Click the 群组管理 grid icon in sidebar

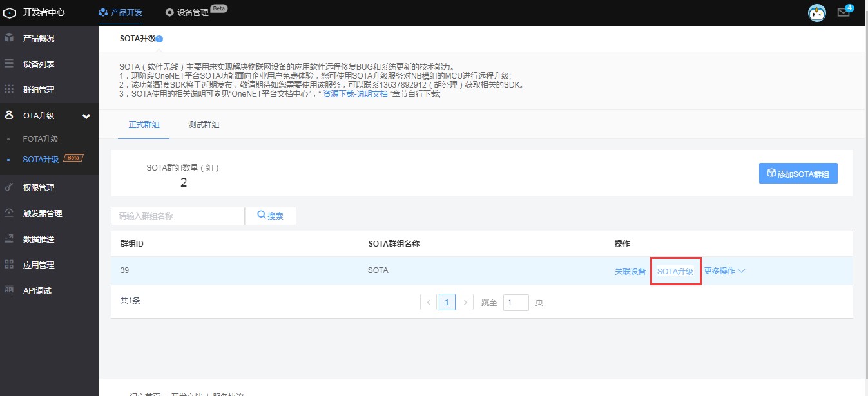pos(9,90)
